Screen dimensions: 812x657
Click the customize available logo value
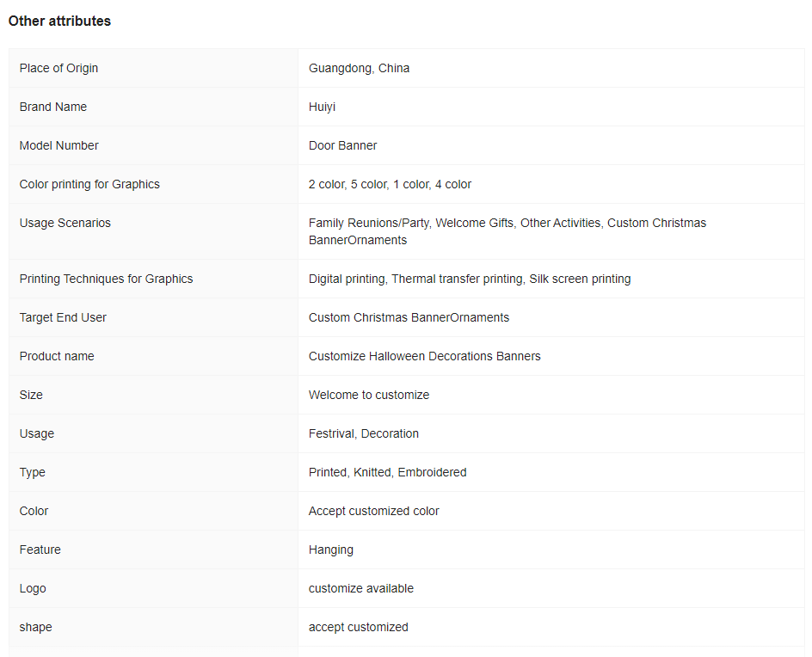(x=361, y=589)
